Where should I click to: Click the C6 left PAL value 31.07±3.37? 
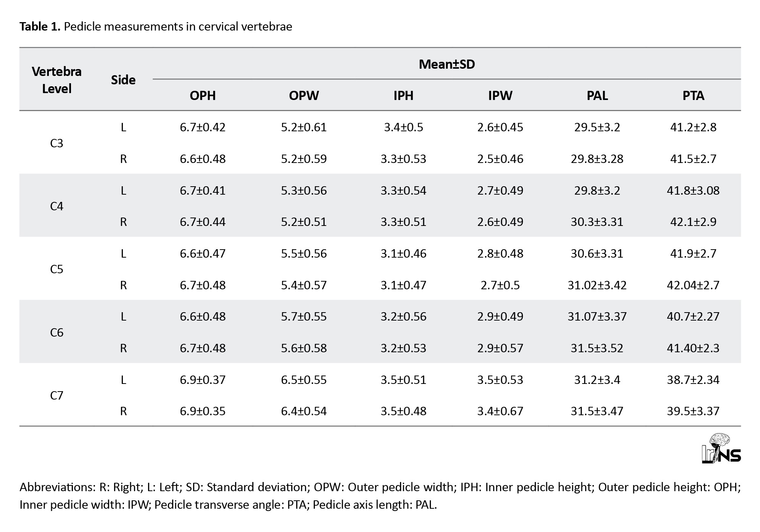point(597,316)
